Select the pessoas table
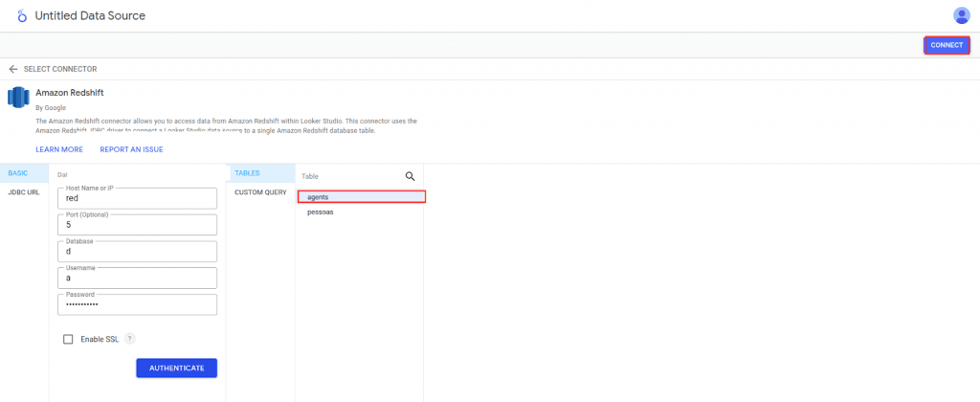The image size is (980, 402). [321, 212]
